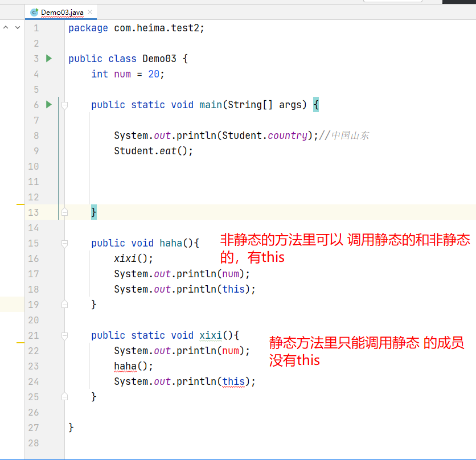Image resolution: width=476 pixels, height=460 pixels.
Task: Click the underlined this keyword on line 24
Action: point(234,381)
